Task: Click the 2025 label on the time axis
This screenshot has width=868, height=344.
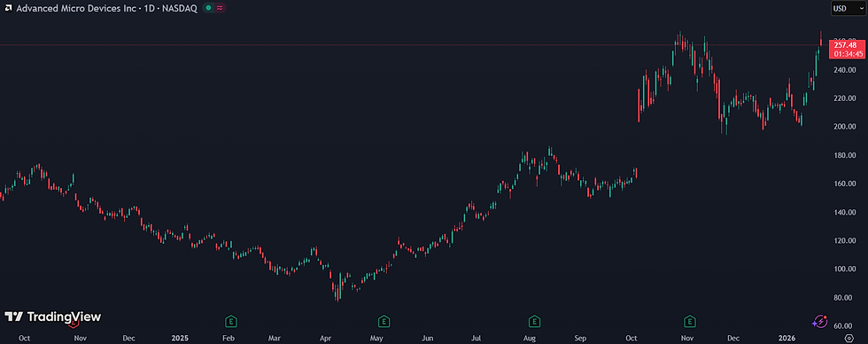Action: 180,338
